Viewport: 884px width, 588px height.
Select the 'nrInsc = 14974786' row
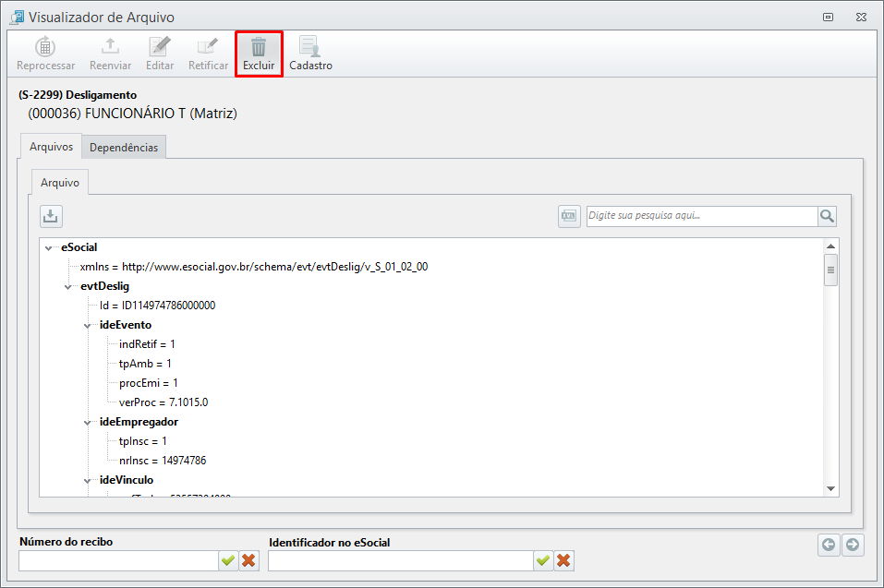[163, 461]
